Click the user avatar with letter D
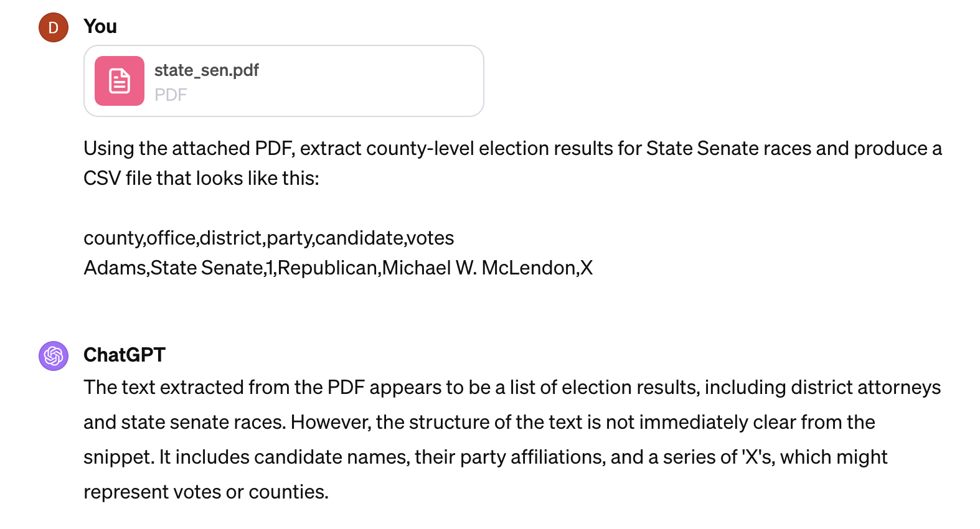980x529 pixels. pos(54,27)
